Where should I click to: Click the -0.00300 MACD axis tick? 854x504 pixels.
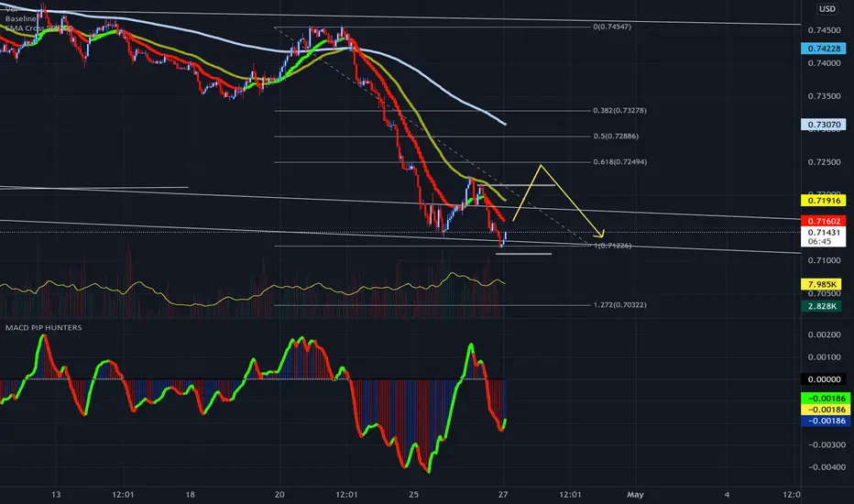click(827, 444)
